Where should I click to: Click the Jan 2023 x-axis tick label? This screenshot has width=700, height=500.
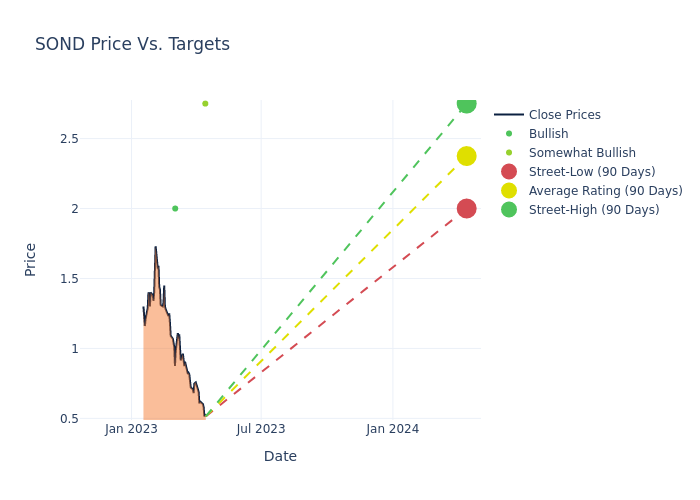point(131,429)
